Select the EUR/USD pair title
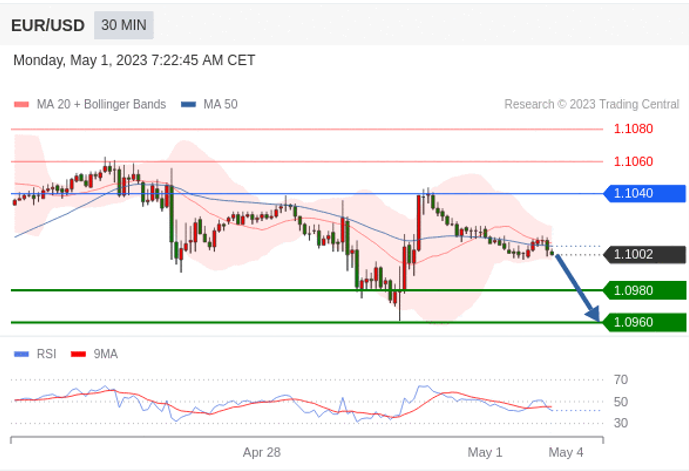This screenshot has width=689, height=471. pos(48,25)
